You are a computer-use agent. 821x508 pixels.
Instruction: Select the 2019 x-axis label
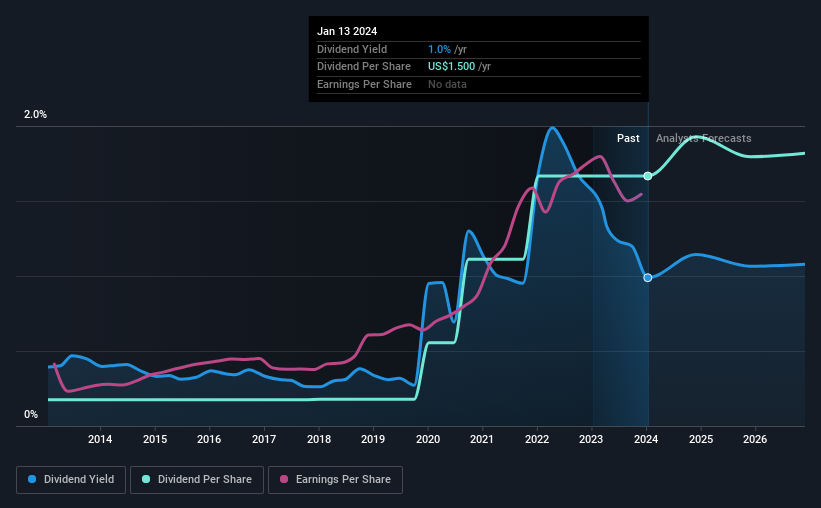click(373, 439)
